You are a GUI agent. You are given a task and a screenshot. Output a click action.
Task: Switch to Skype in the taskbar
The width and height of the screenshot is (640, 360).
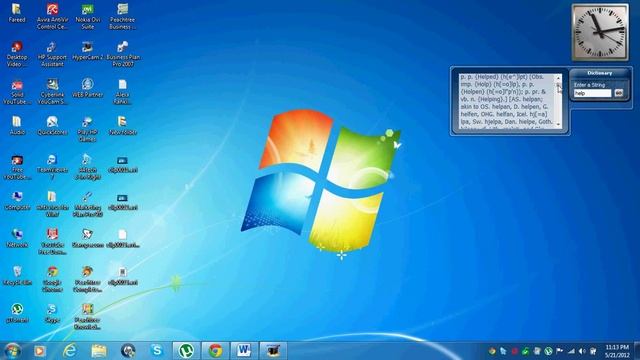pos(157,351)
